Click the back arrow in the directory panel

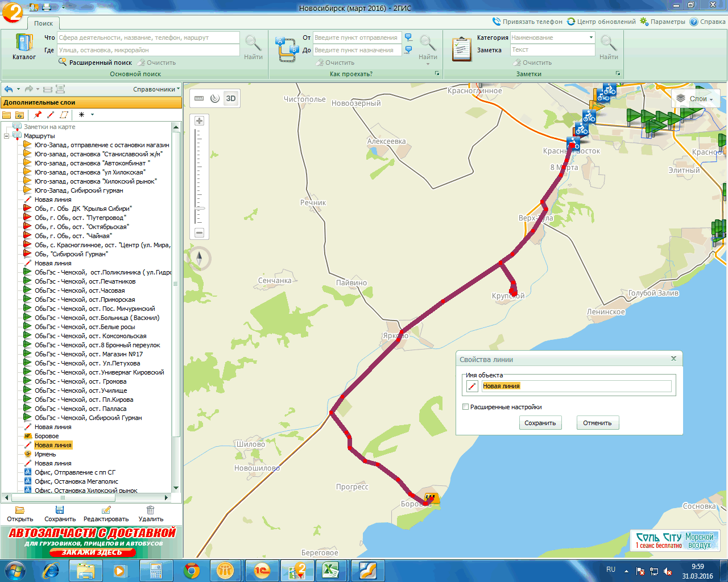click(x=9, y=89)
